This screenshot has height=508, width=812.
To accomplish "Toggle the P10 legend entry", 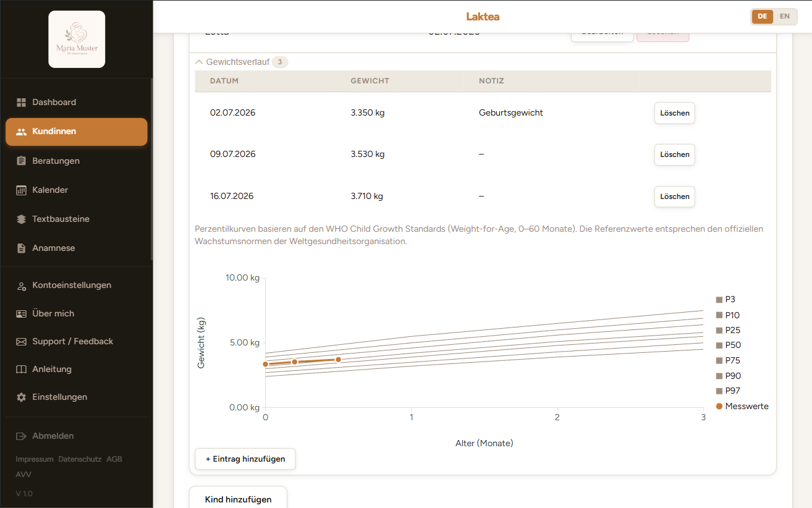I will 728,315.
